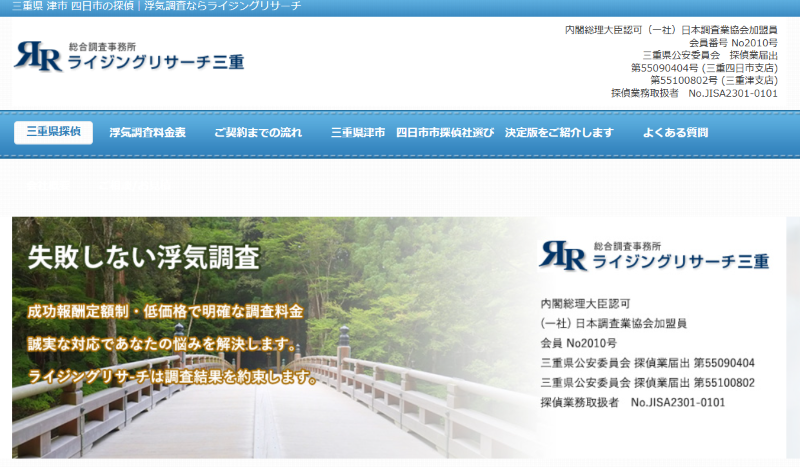Click header 会員番号 No2010号 text
Screen dimensions: 800x467
tap(733, 43)
